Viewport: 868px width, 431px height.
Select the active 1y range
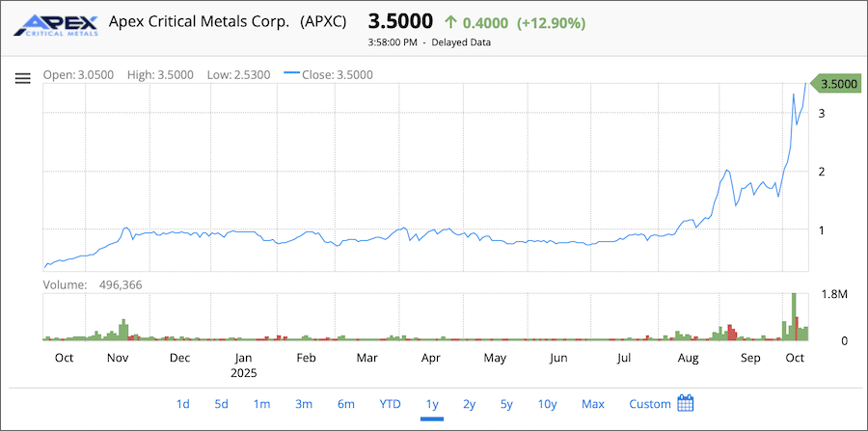[x=432, y=404]
